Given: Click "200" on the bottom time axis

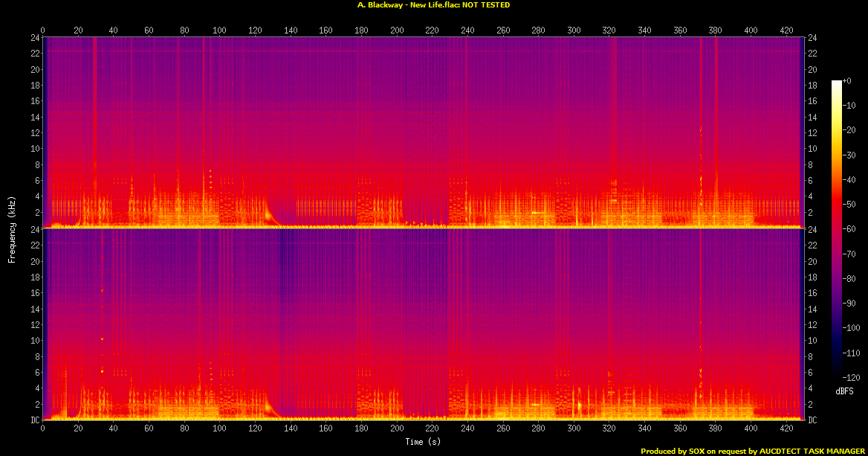Looking at the screenshot, I should pyautogui.click(x=397, y=428).
